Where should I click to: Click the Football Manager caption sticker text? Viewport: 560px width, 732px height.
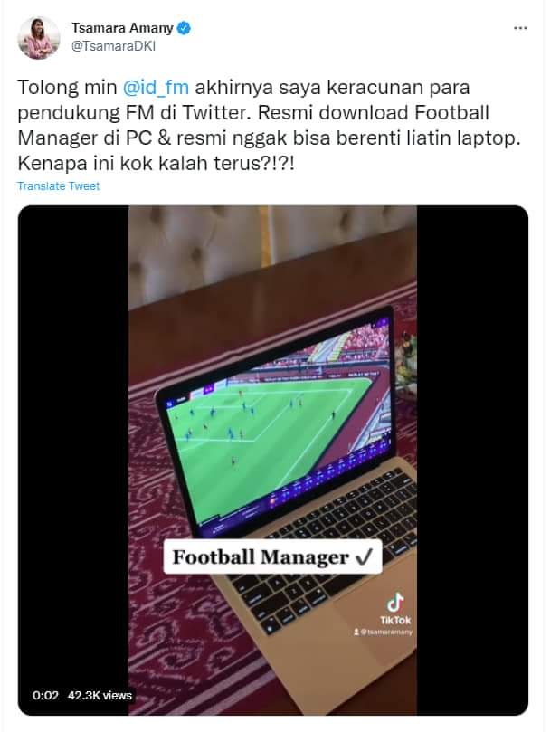(x=261, y=557)
